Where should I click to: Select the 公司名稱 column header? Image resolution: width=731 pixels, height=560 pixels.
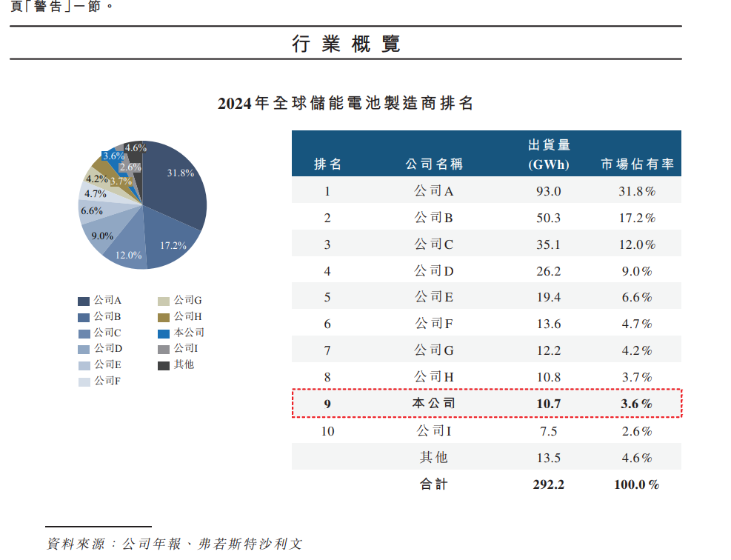click(x=434, y=164)
